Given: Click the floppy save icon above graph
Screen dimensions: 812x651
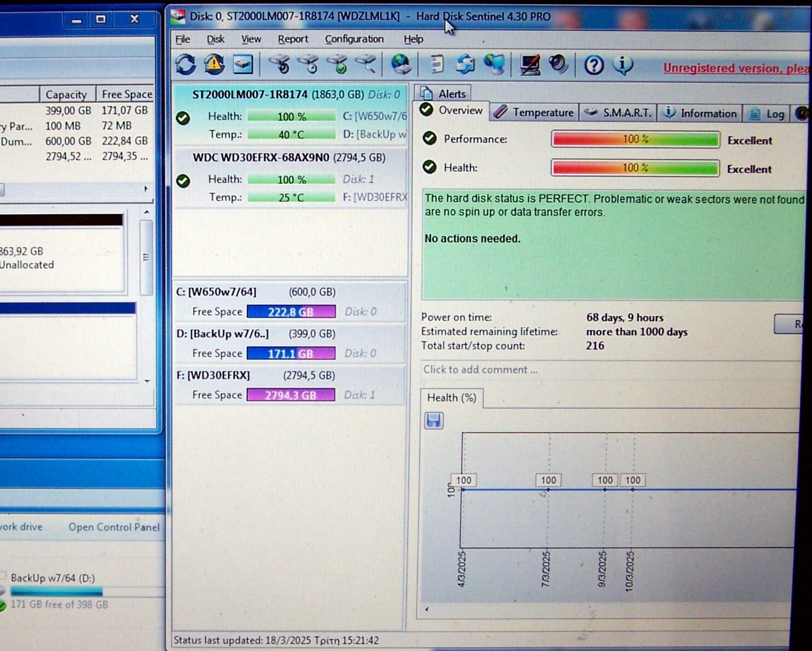Looking at the screenshot, I should pos(434,420).
